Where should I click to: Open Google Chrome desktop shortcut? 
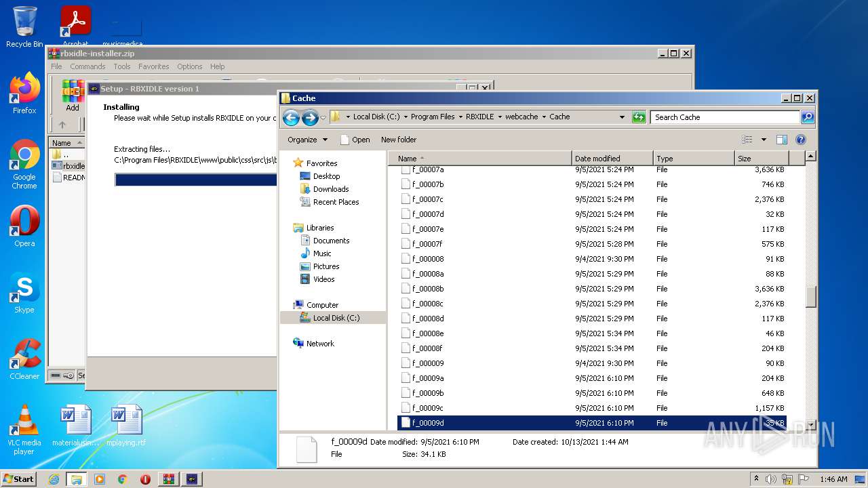(x=24, y=164)
